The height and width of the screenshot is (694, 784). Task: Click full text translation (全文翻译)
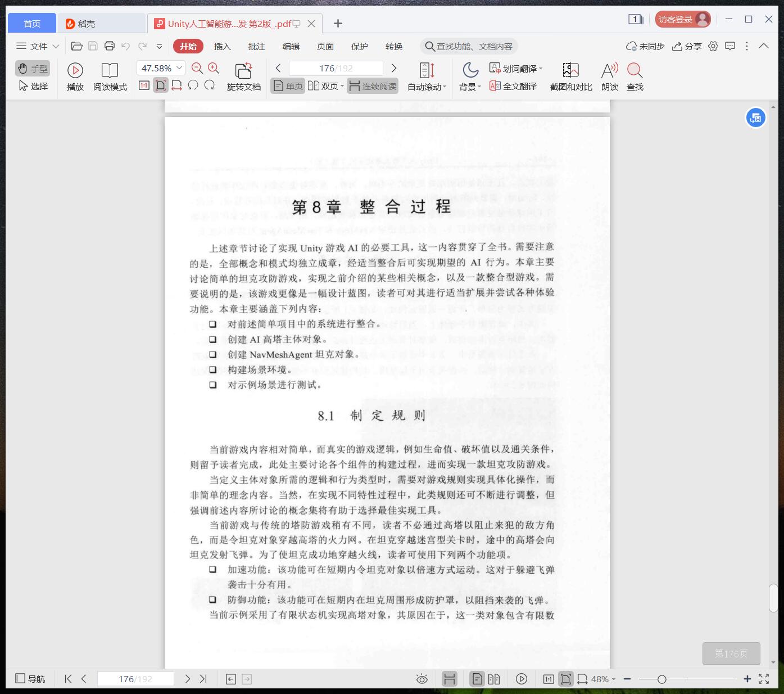[513, 86]
